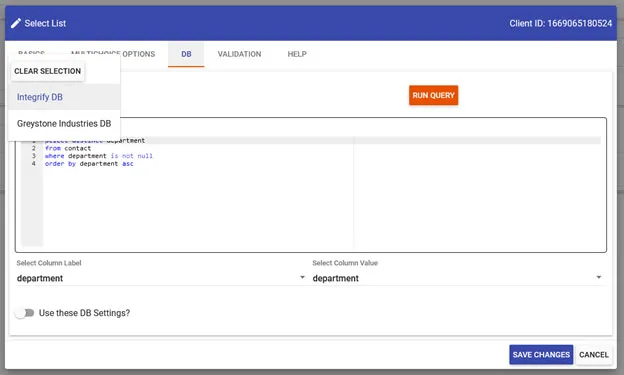This screenshot has width=624, height=375.
Task: Expand the Select Column Label dropdown
Action: coord(161,278)
